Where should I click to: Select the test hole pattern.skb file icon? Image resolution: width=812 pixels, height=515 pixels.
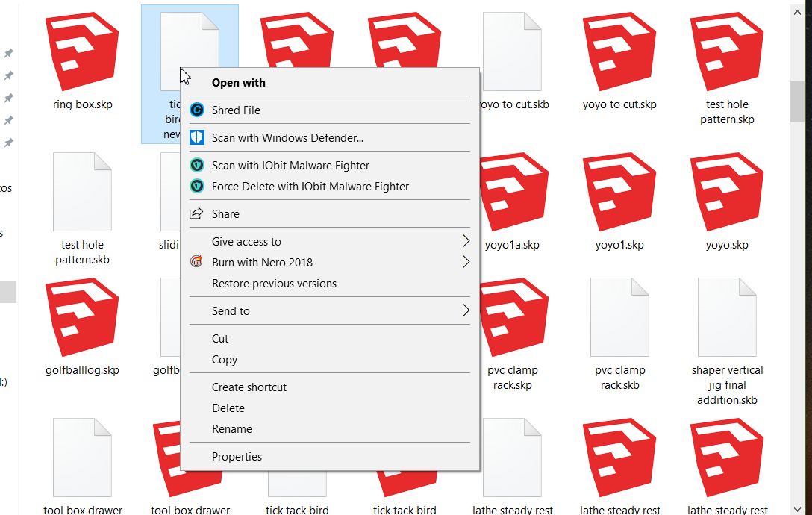pos(82,192)
